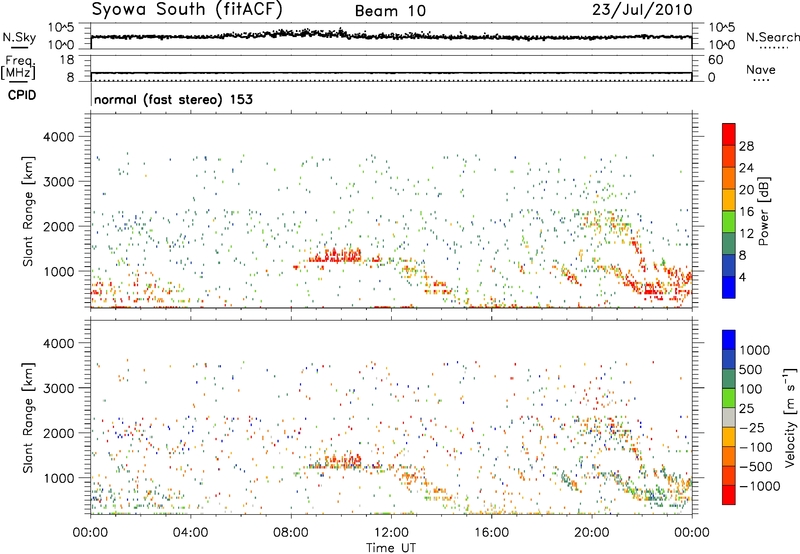This screenshot has width=800, height=554.
Task: Click the date '23/Jul/2010'
Action: pyautogui.click(x=642, y=10)
